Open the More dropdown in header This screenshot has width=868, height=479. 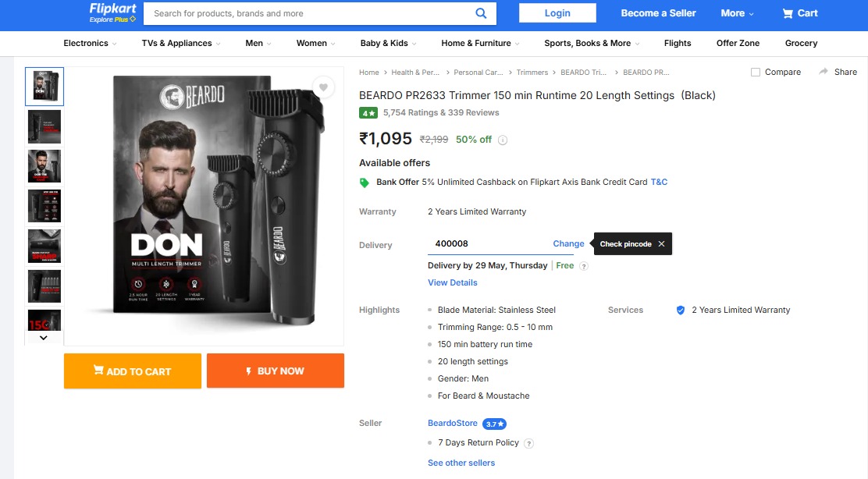pos(737,13)
